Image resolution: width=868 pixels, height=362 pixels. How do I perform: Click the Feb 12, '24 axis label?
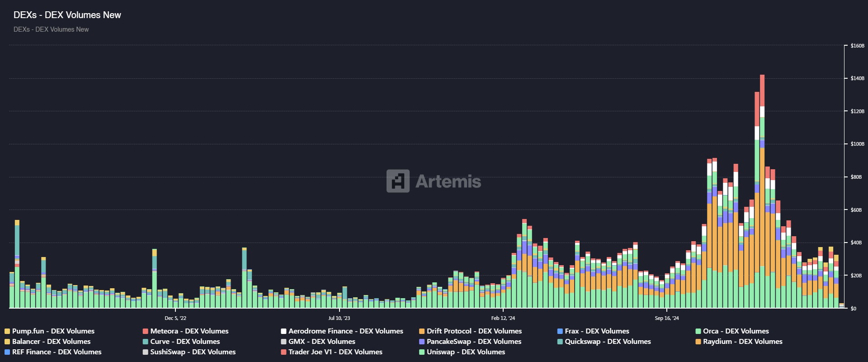pyautogui.click(x=503, y=318)
